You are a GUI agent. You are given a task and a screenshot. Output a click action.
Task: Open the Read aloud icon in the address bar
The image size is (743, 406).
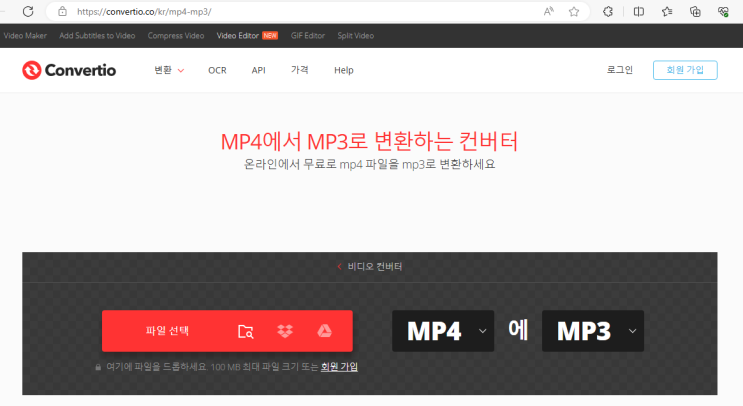point(548,11)
